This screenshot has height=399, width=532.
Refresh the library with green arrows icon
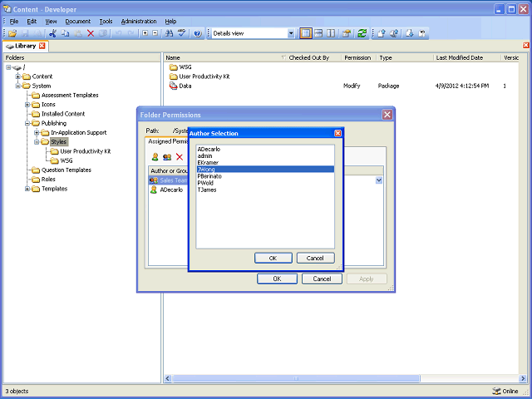(362, 33)
